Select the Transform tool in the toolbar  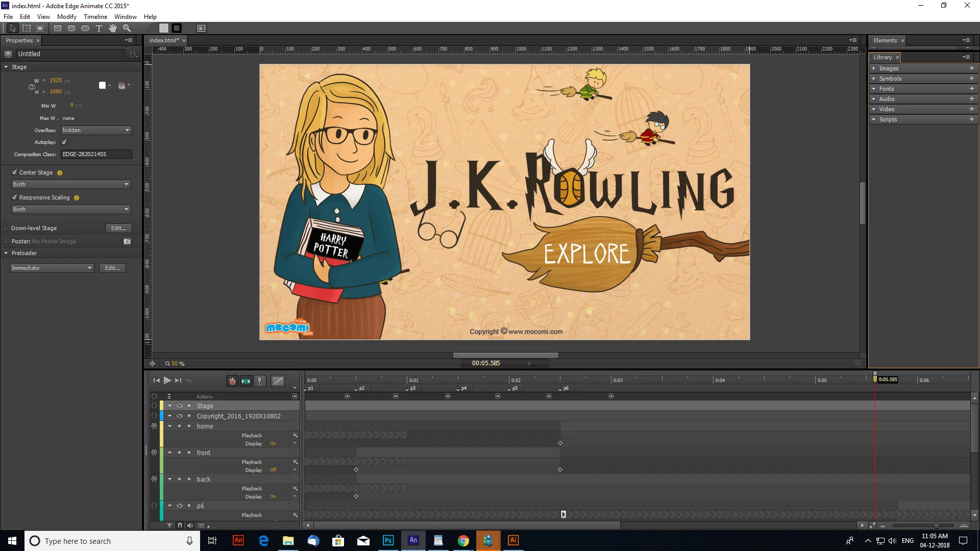[x=27, y=29]
